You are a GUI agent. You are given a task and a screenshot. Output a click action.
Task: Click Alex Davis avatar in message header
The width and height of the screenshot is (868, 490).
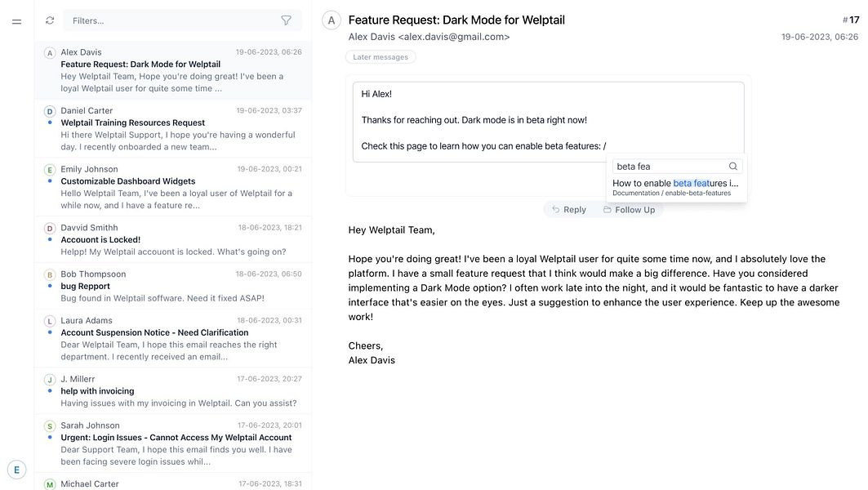[x=331, y=20]
